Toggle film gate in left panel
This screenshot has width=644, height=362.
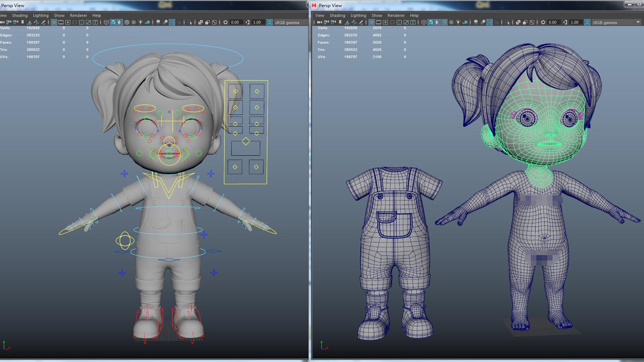coord(61,22)
